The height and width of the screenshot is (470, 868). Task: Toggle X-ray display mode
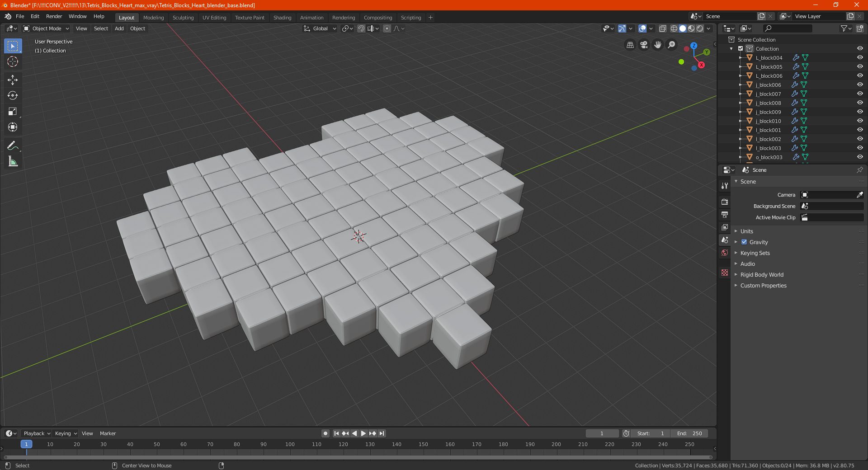pyautogui.click(x=663, y=28)
